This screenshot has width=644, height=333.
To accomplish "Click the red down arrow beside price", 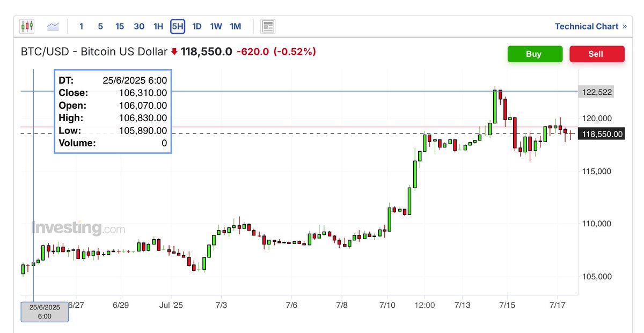I will [x=174, y=52].
